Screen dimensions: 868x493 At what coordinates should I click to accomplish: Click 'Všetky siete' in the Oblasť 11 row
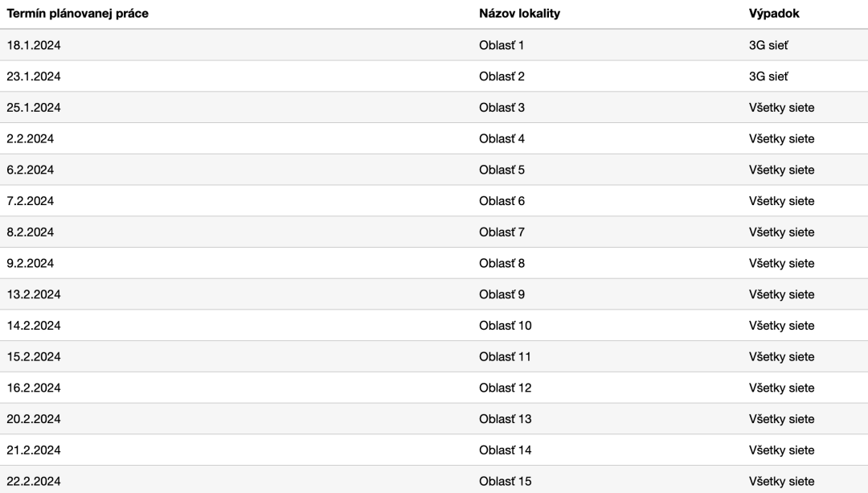point(782,357)
